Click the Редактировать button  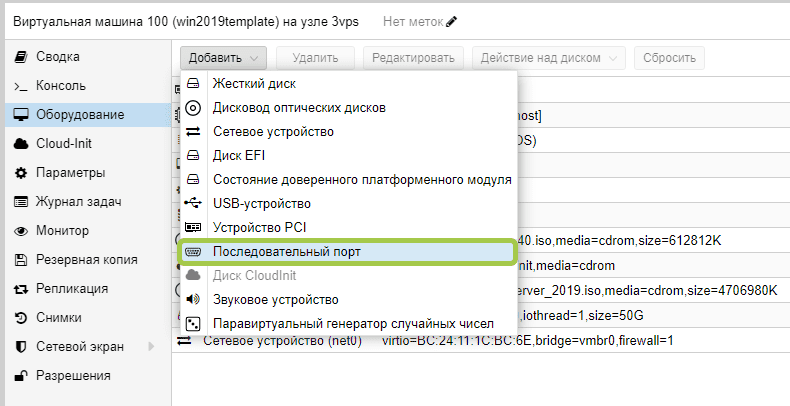[413, 58]
